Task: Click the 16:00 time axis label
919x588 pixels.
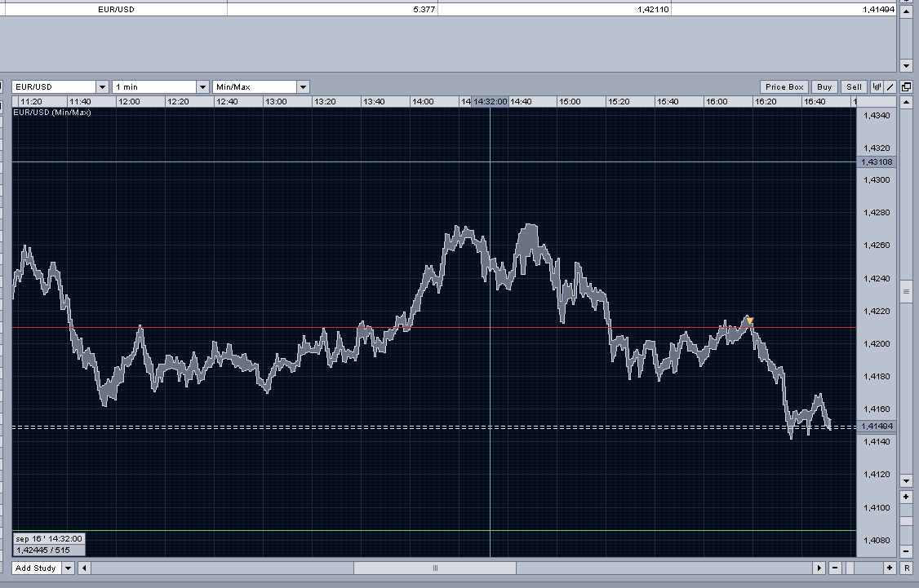Action: (717, 101)
